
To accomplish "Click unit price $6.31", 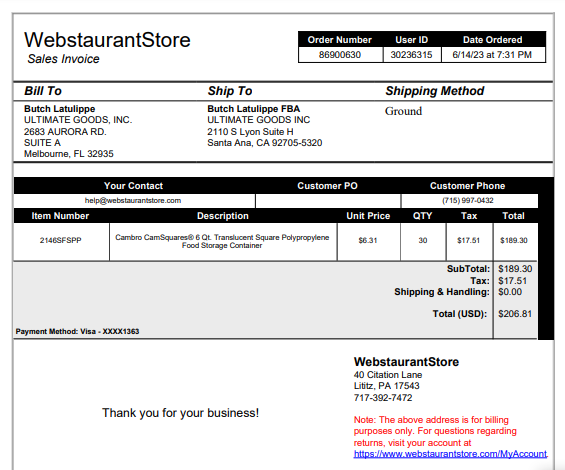I will coord(368,240).
